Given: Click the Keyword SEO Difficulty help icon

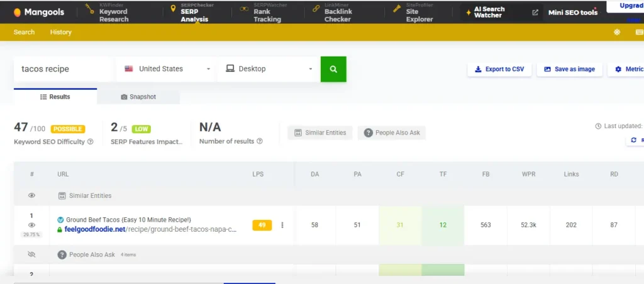Looking at the screenshot, I should (91, 141).
